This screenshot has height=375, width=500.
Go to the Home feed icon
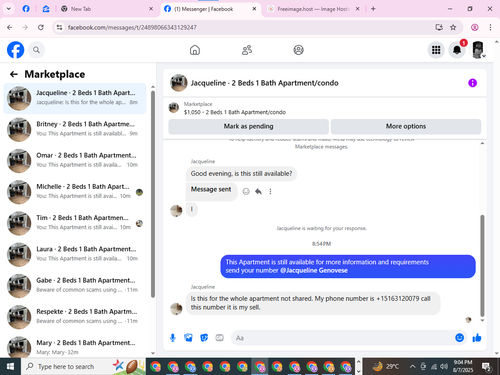[195, 50]
